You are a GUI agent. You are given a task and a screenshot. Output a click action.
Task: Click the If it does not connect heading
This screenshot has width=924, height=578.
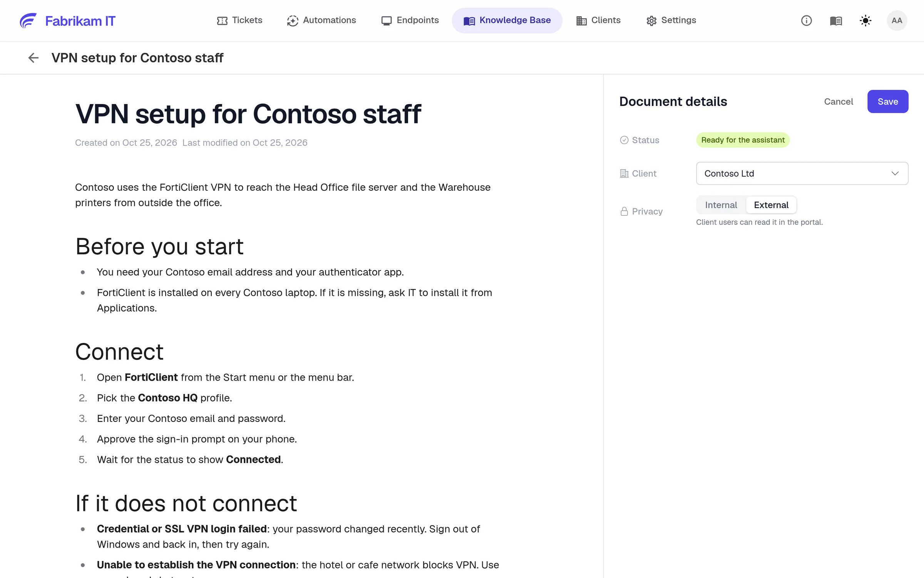[x=186, y=504]
